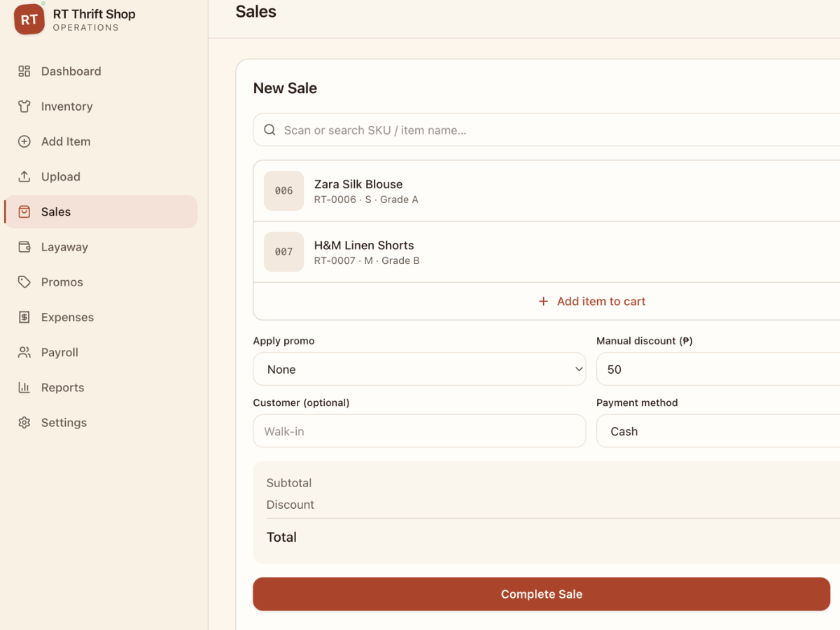Screen dimensions: 840x630
Task: Click the Add Item plus-circle icon
Action: [24, 141]
